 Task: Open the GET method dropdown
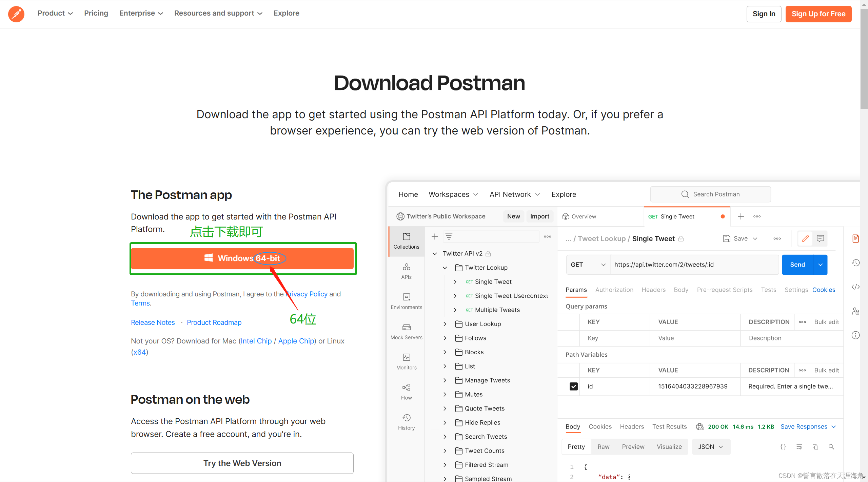tap(588, 265)
